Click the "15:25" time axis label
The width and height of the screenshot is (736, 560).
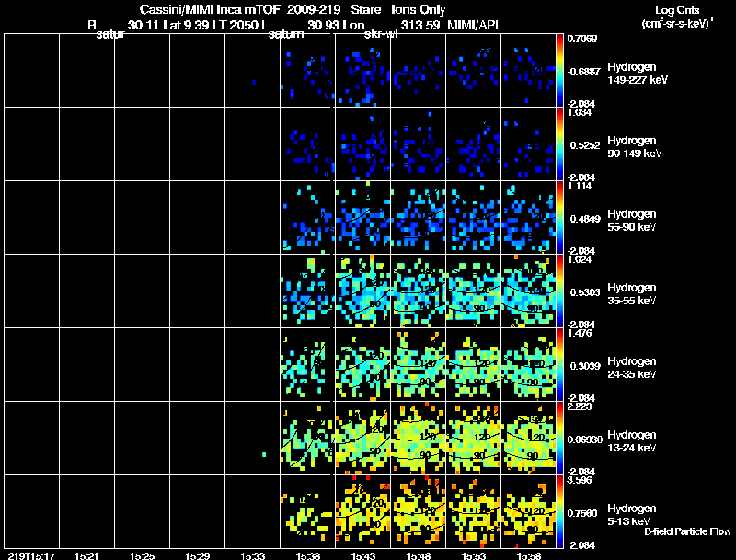143,555
